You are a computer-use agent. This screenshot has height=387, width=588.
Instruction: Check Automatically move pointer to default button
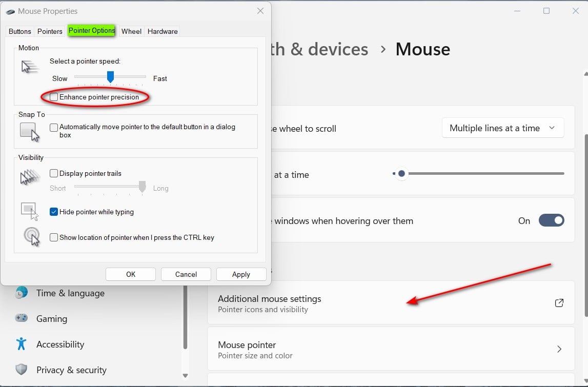53,127
